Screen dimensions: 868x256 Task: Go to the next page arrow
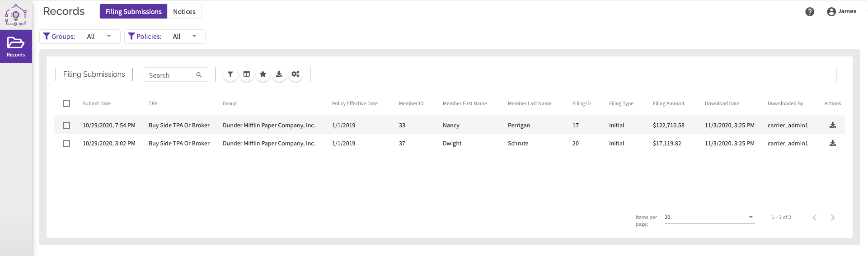pyautogui.click(x=833, y=218)
